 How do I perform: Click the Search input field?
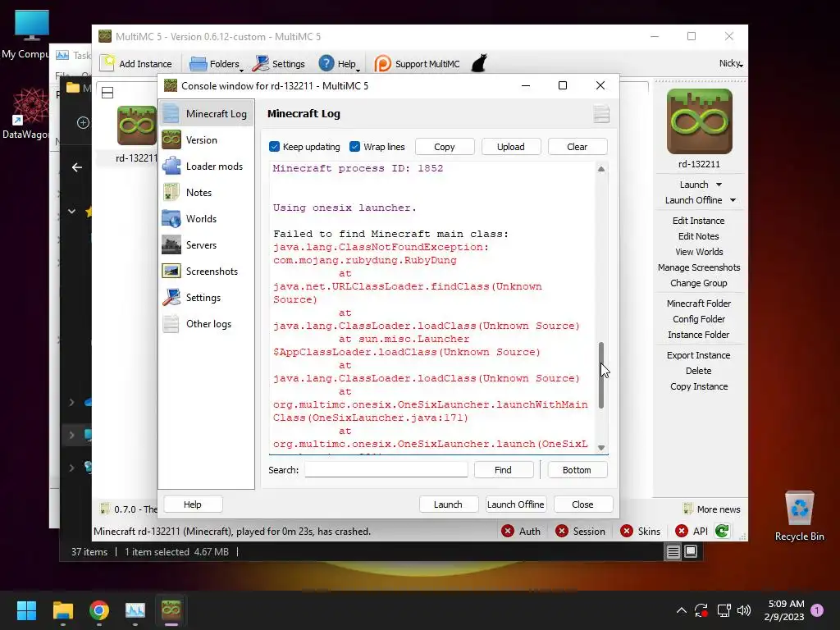pyautogui.click(x=386, y=470)
